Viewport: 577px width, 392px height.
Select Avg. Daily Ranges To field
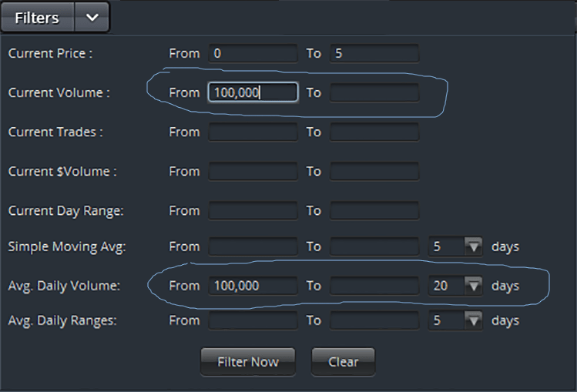[x=374, y=320]
